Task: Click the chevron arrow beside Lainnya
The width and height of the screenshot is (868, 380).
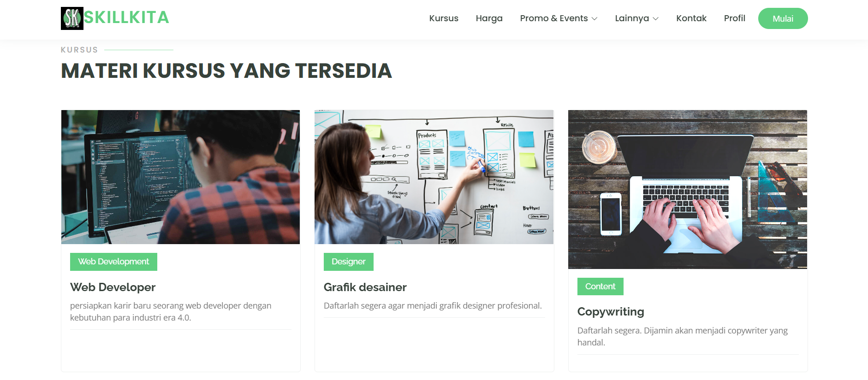Action: (656, 19)
